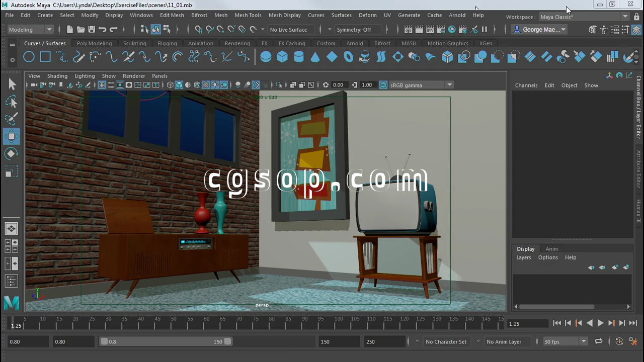Toggle view transform ON button
Viewport: 644px width, 362px height.
383,85
